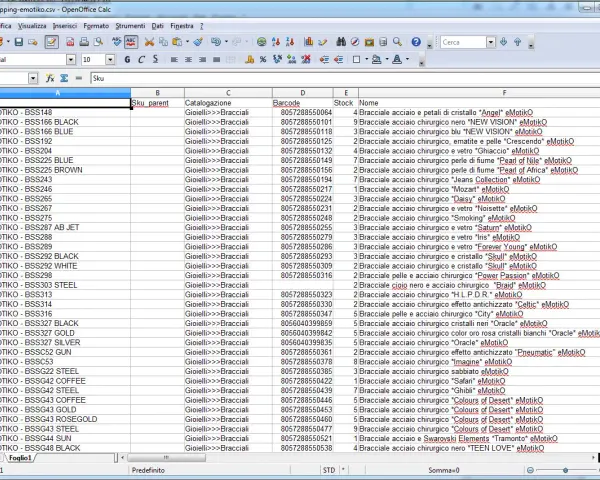Open Borders dropdown arrow

pos(367,59)
